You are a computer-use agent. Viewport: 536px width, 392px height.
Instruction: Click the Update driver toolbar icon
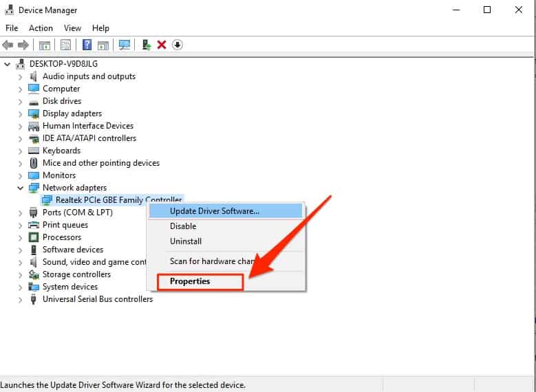pyautogui.click(x=147, y=45)
